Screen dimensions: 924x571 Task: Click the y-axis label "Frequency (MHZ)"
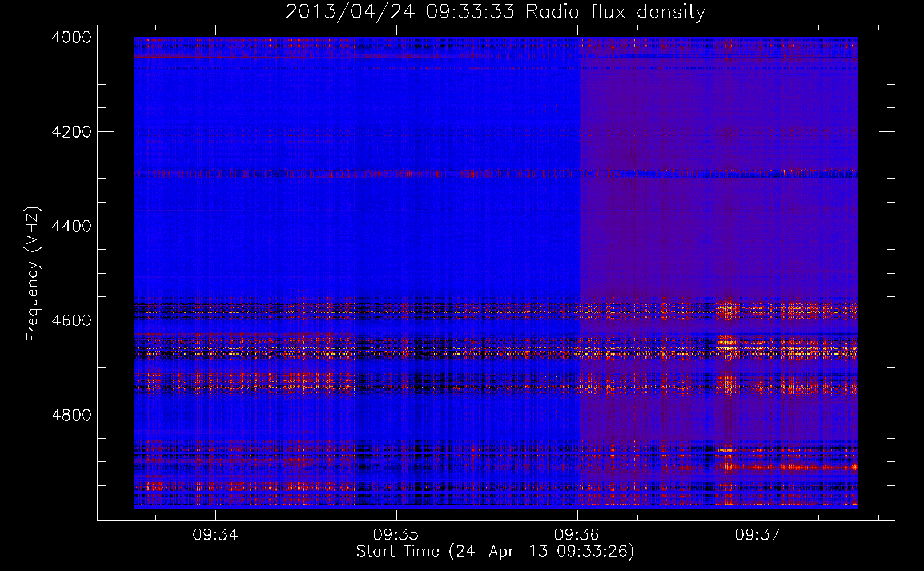pos(33,274)
